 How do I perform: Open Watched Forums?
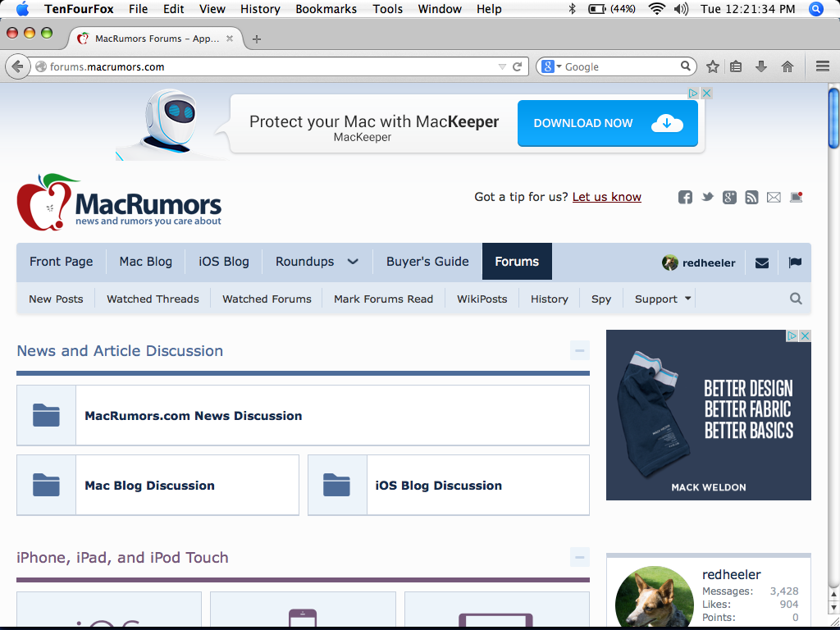(267, 299)
